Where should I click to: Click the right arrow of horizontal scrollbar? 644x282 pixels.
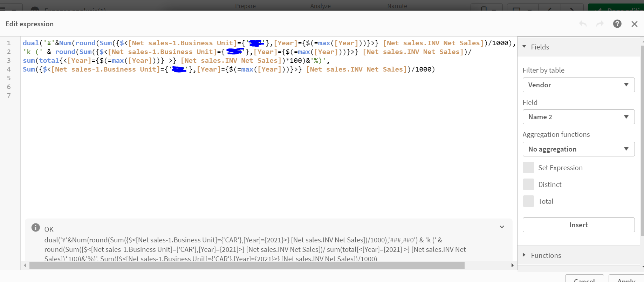coord(512,266)
